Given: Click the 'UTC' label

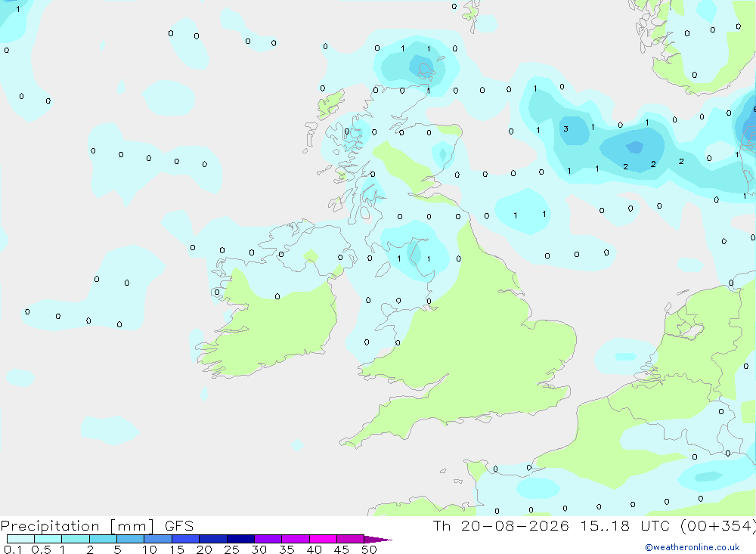Looking at the screenshot, I should pyautogui.click(x=655, y=525).
